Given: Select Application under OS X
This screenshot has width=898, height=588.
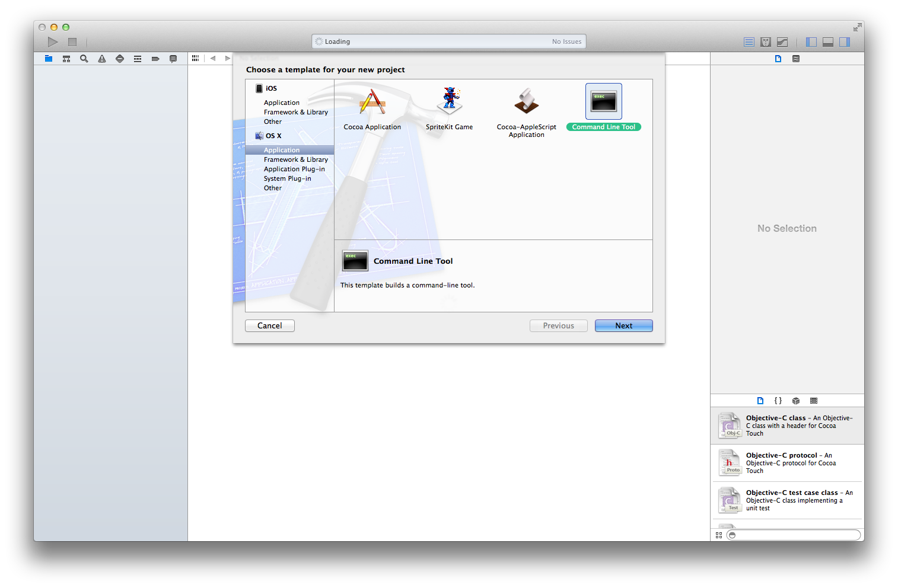Looking at the screenshot, I should pos(289,150).
